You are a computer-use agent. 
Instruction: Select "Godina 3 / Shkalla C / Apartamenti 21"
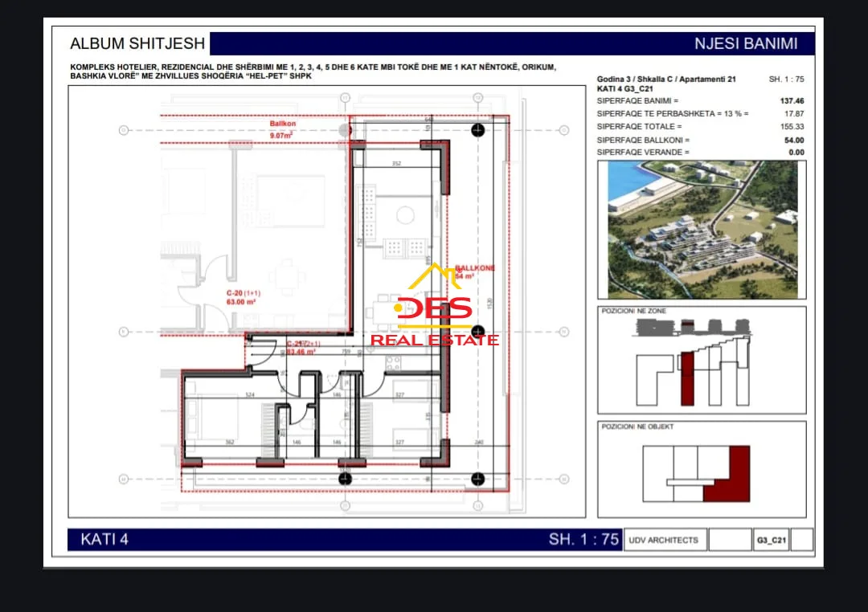point(666,80)
